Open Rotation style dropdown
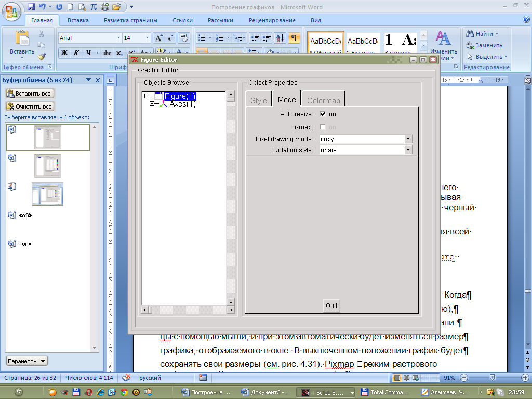Screen dimensions: 532x399 pyautogui.click(x=408, y=150)
